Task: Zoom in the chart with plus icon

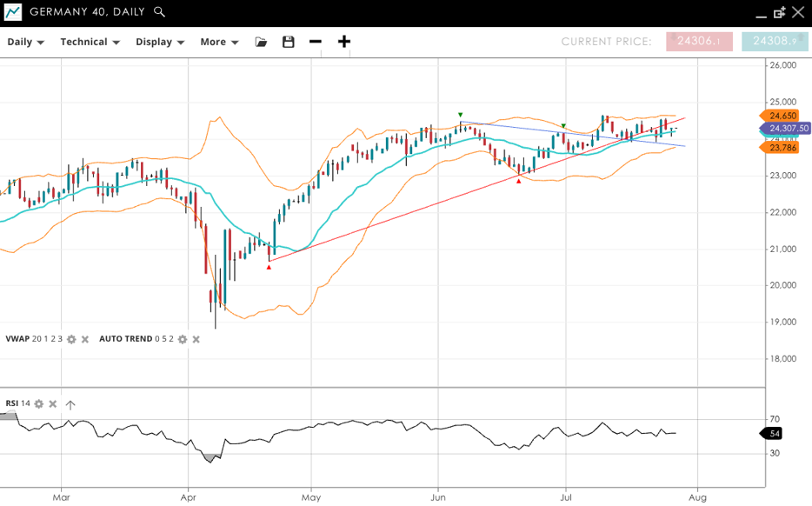Action: pos(344,42)
